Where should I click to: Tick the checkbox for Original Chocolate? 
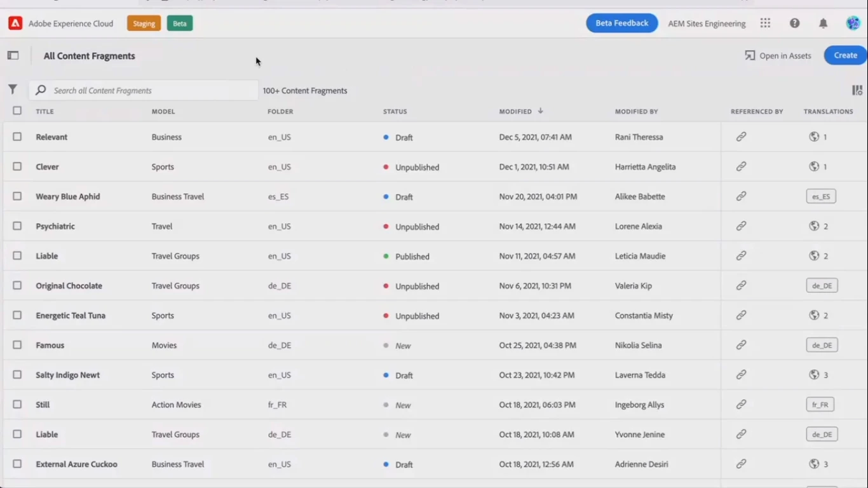pyautogui.click(x=17, y=285)
